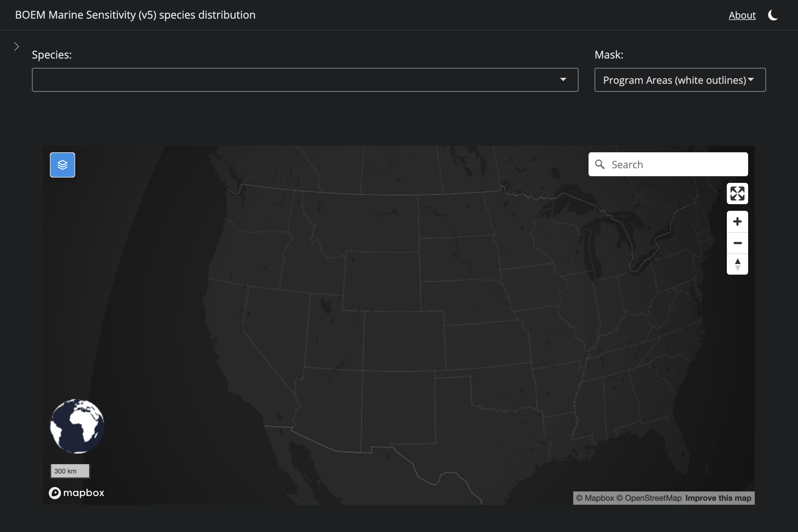Zoom out on the map
Screen dimensions: 798x532
point(737,243)
